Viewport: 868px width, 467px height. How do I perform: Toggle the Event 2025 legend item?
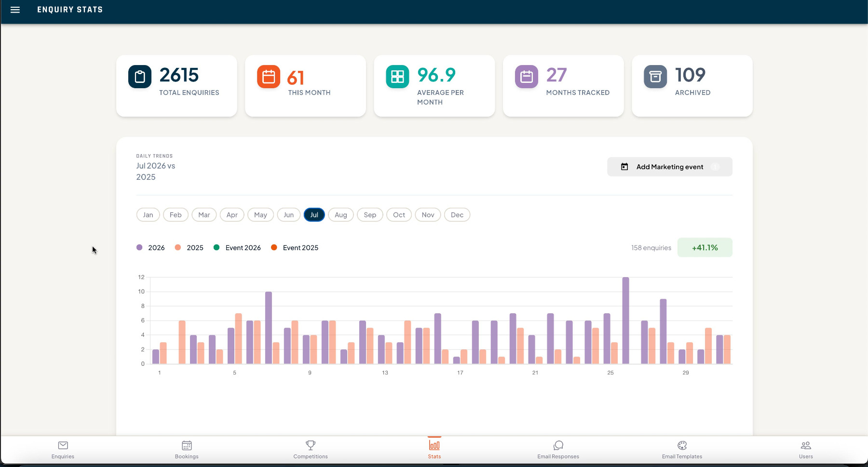coord(295,248)
